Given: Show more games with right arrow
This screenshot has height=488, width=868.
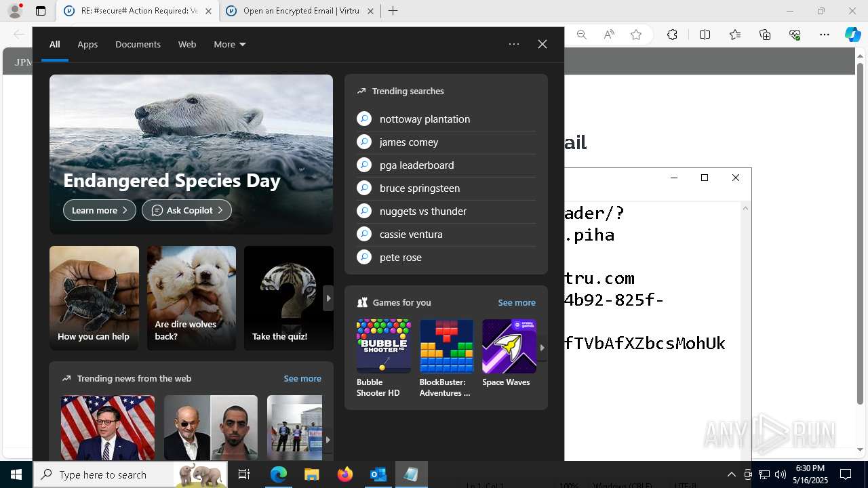Looking at the screenshot, I should click(x=542, y=347).
